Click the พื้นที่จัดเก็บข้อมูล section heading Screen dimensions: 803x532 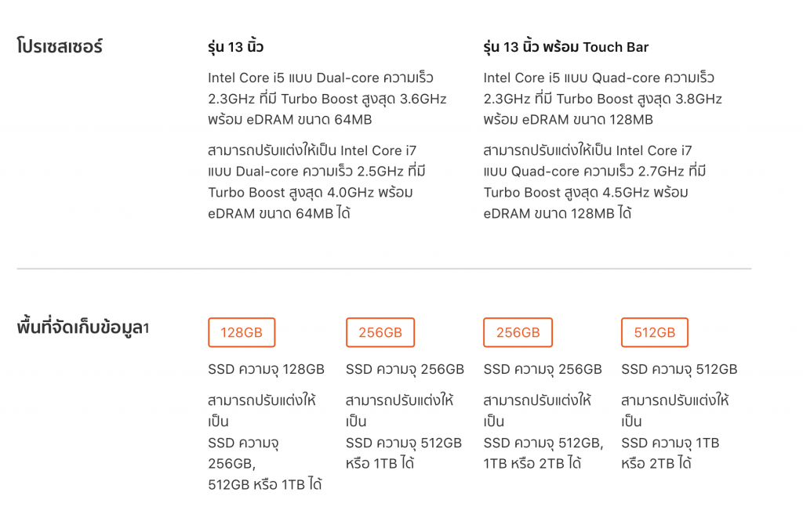point(79,327)
